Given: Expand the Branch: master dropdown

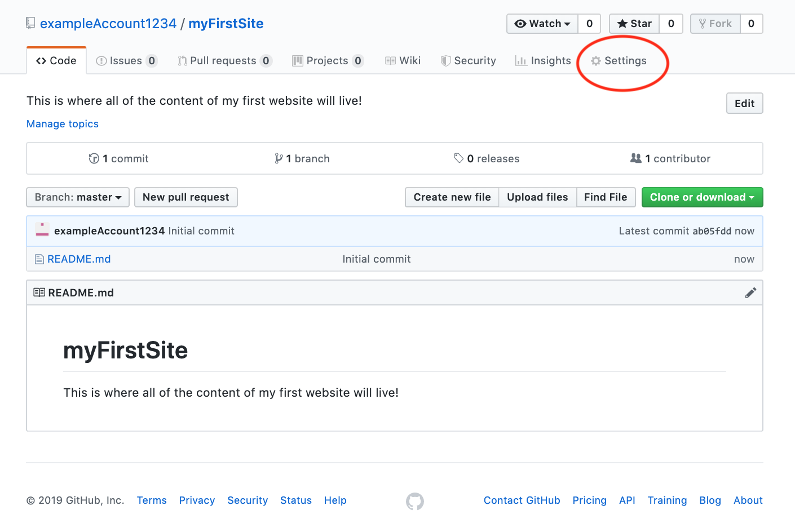Looking at the screenshot, I should 77,197.
